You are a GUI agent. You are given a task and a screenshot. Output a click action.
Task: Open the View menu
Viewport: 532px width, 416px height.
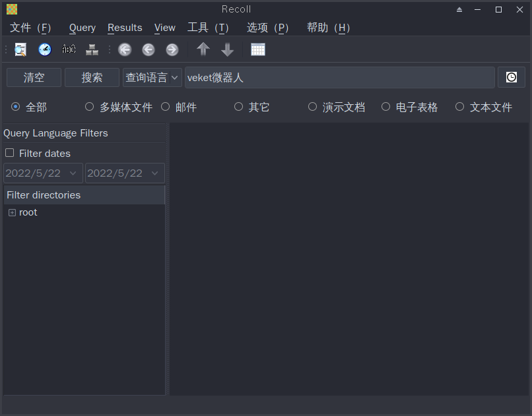[165, 28]
